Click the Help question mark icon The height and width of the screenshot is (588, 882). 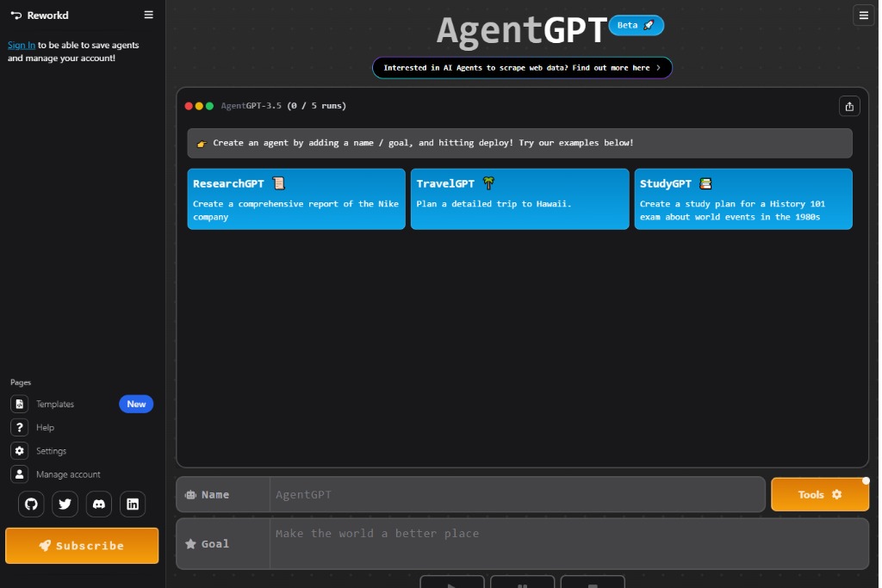tap(19, 427)
